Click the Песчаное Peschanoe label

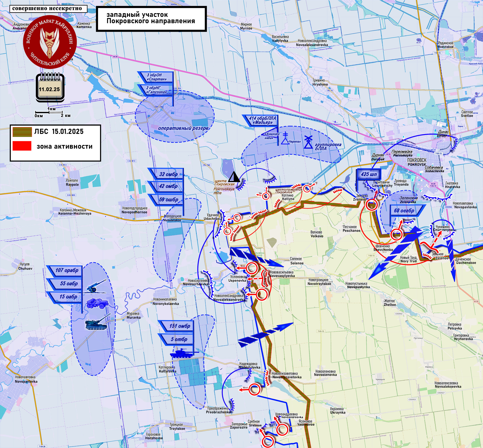[x=351, y=229]
